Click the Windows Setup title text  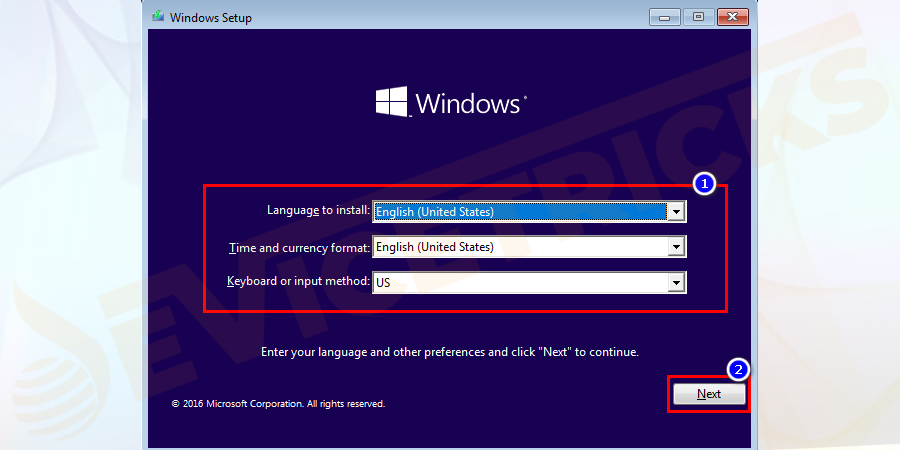(211, 18)
